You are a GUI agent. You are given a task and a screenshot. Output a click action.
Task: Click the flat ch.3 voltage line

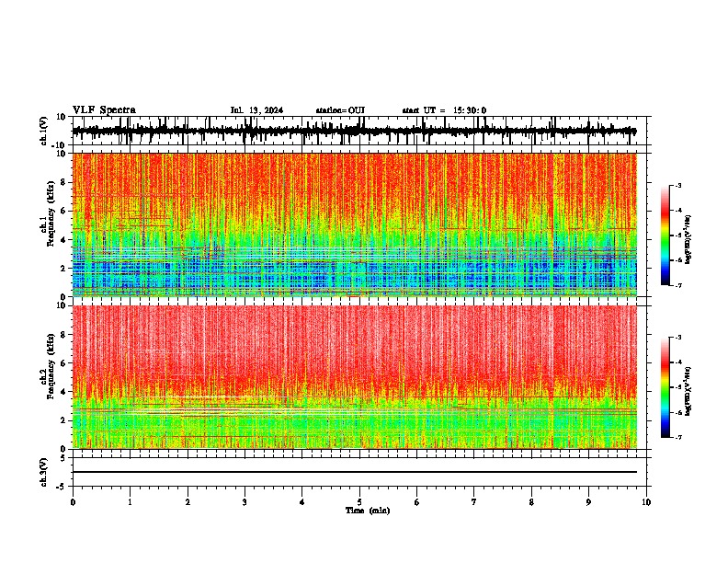pos(354,472)
